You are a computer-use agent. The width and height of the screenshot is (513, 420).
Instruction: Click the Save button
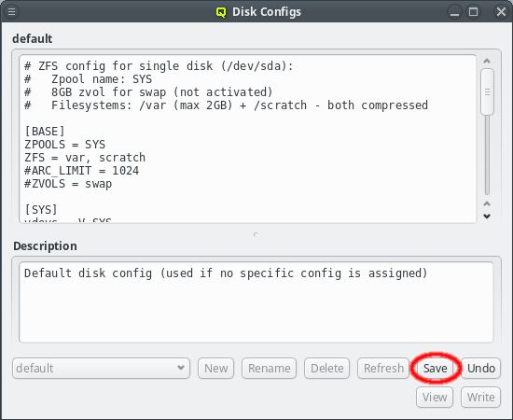(x=436, y=369)
